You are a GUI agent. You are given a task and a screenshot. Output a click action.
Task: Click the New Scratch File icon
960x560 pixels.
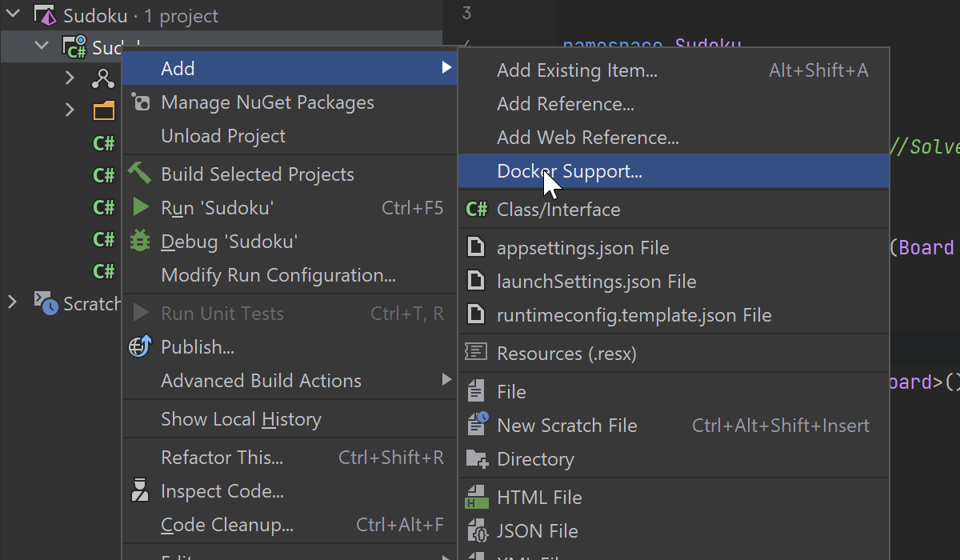(x=477, y=424)
